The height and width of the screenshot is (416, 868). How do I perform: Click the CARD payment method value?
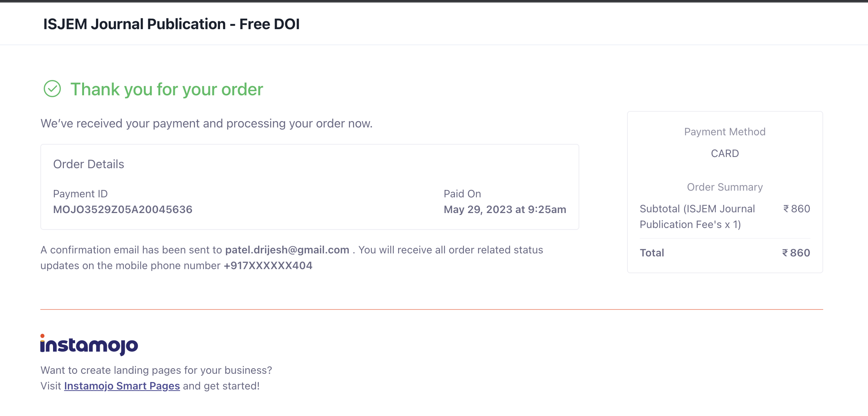point(725,153)
